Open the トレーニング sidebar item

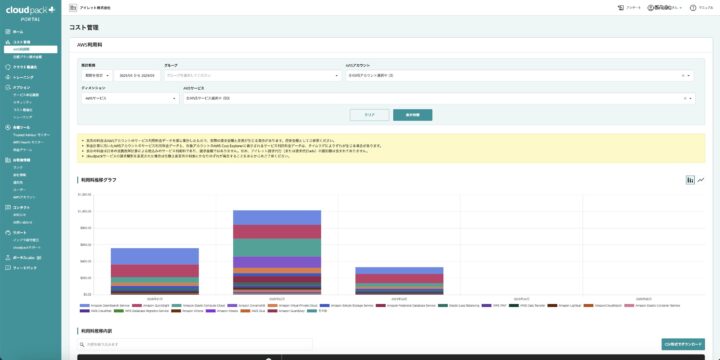23,77
